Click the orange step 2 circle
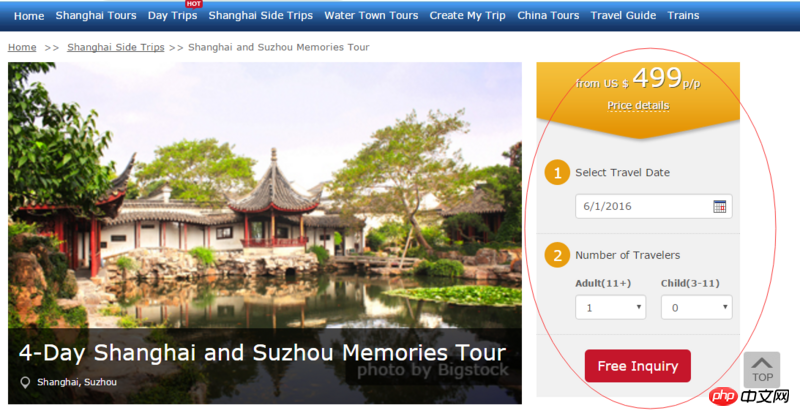 click(557, 255)
